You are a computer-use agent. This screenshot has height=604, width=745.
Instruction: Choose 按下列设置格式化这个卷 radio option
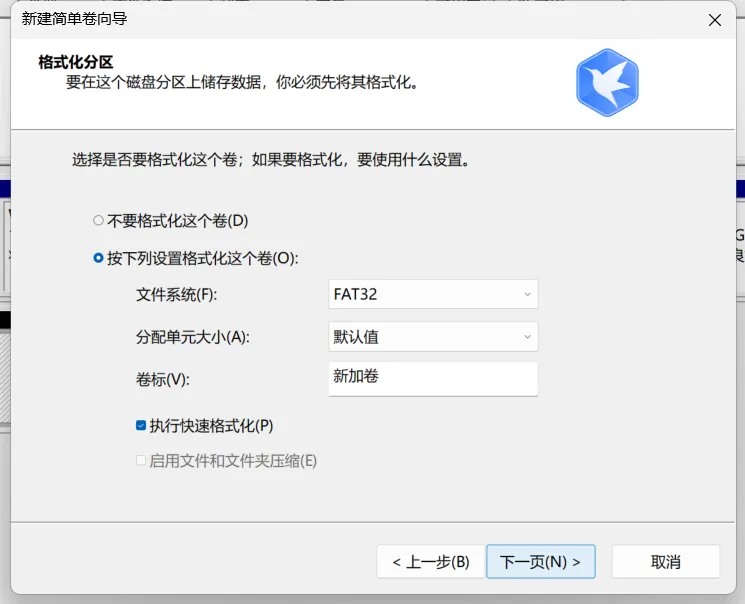click(98, 258)
